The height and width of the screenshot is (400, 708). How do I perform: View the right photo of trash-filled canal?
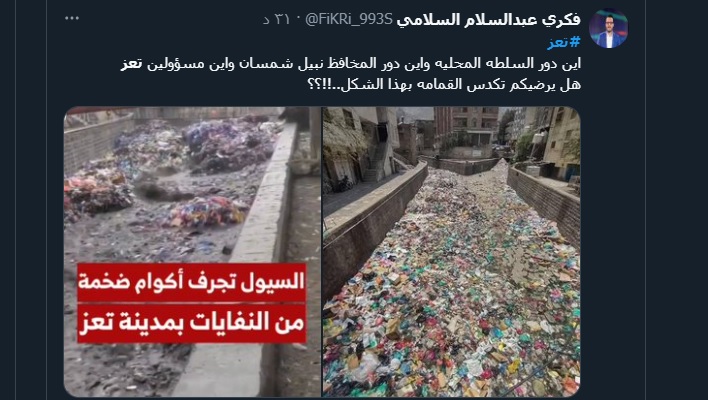pyautogui.click(x=452, y=252)
